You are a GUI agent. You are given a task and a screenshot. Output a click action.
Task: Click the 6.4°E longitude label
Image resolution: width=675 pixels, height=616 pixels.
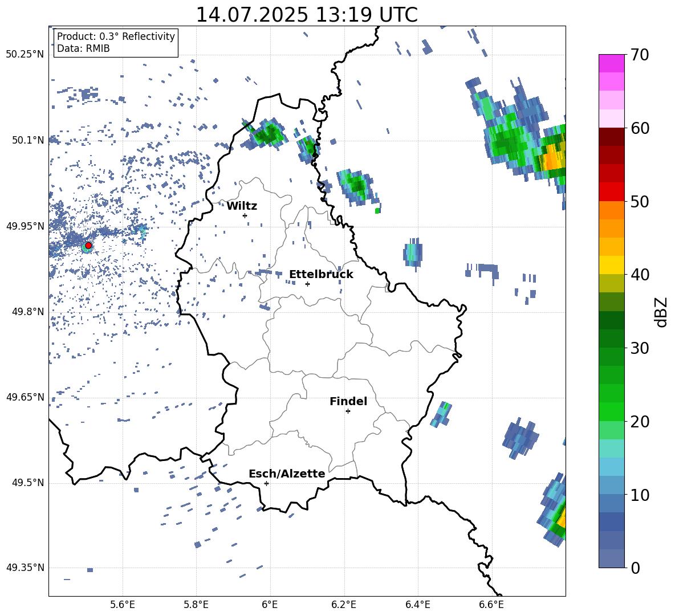(417, 605)
